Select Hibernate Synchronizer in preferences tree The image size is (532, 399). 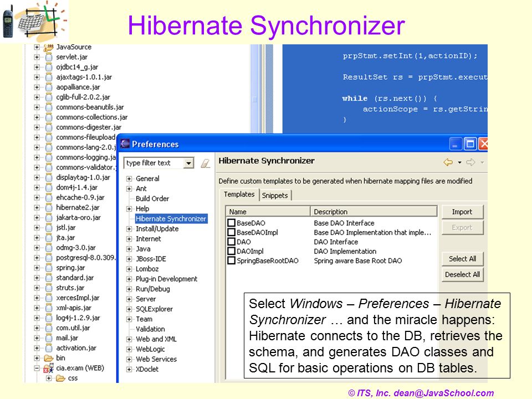click(x=171, y=219)
